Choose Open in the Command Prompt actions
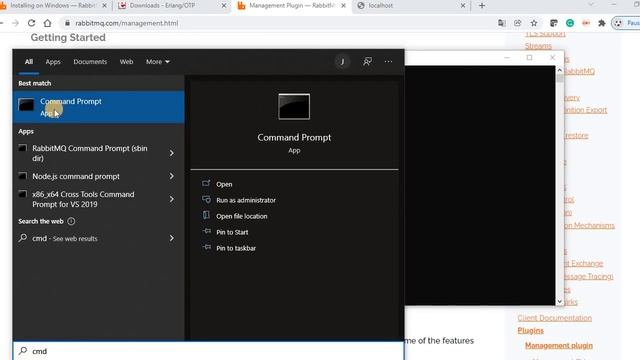The image size is (640, 360). point(224,184)
